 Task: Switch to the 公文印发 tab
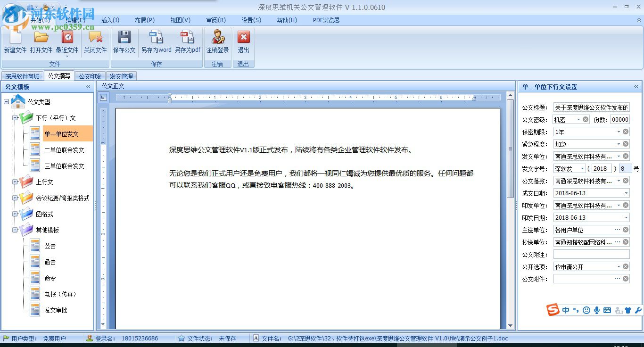click(90, 76)
